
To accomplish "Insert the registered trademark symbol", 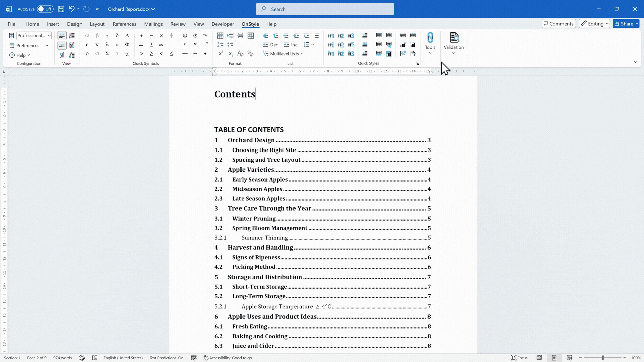I will point(195,36).
